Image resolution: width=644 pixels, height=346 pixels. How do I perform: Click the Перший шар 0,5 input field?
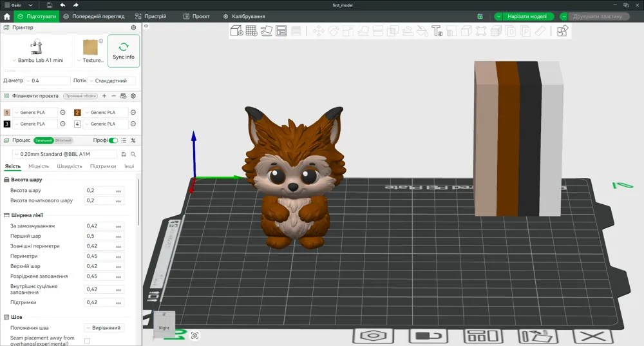(x=104, y=236)
